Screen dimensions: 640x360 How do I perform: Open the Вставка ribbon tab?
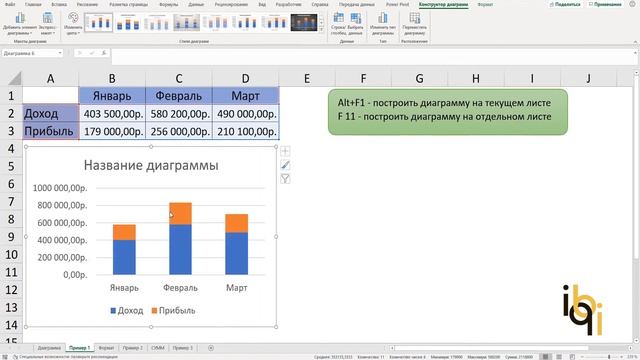tap(59, 4)
